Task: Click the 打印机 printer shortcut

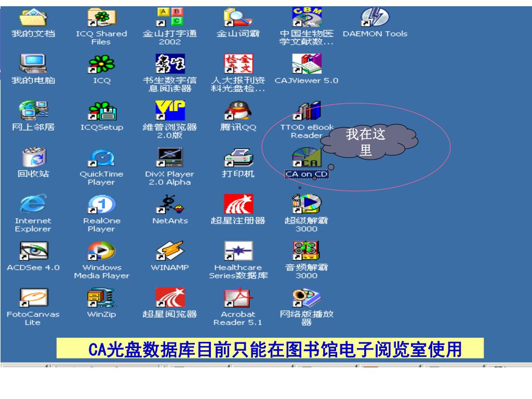Action: [x=238, y=157]
